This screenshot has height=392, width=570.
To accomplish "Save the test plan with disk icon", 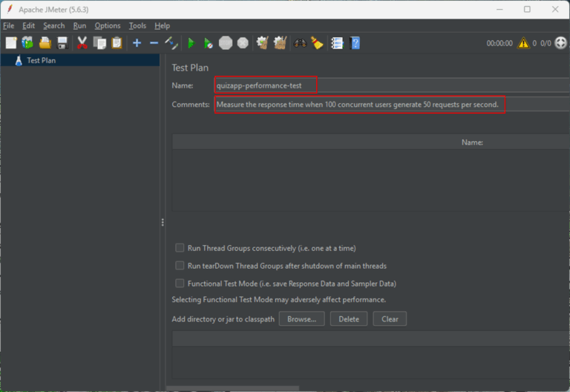I will point(62,43).
